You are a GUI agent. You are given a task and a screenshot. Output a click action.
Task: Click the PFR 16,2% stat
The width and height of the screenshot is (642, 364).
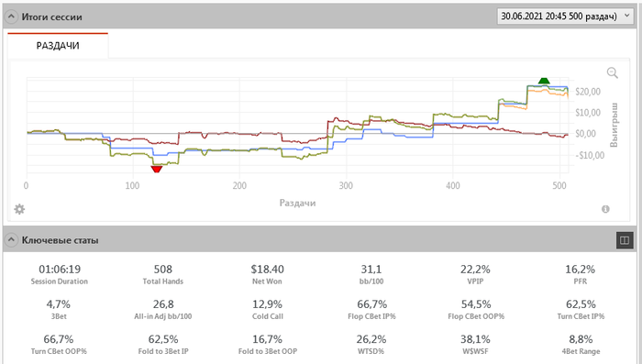point(581,274)
